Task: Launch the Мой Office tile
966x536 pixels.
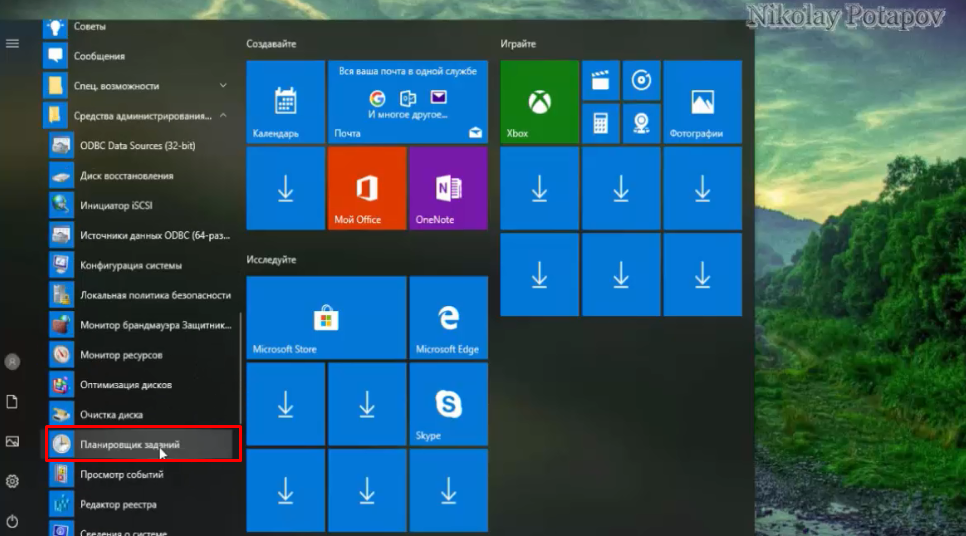Action: coord(367,189)
